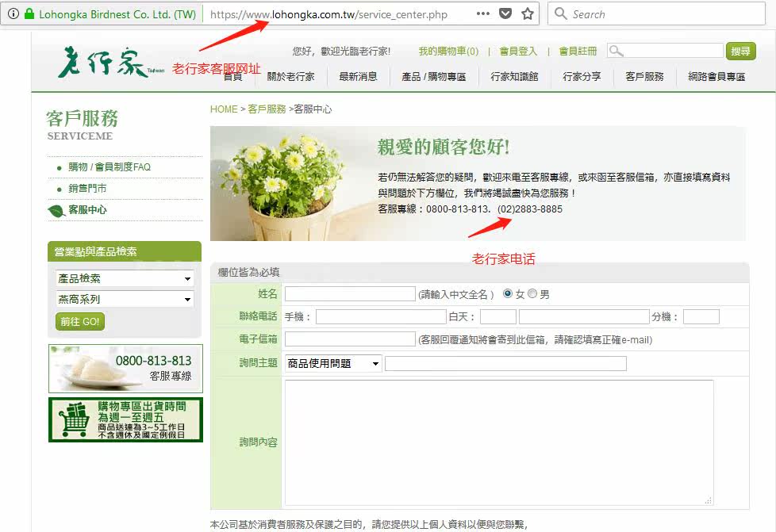Click the 欄位皆為必填 form header

coord(479,273)
